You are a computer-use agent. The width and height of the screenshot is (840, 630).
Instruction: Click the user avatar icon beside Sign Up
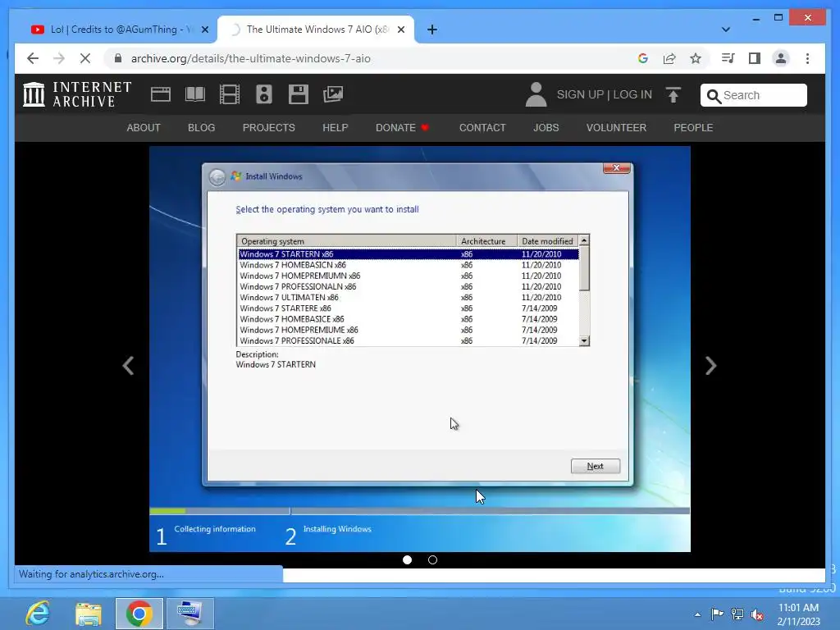536,94
